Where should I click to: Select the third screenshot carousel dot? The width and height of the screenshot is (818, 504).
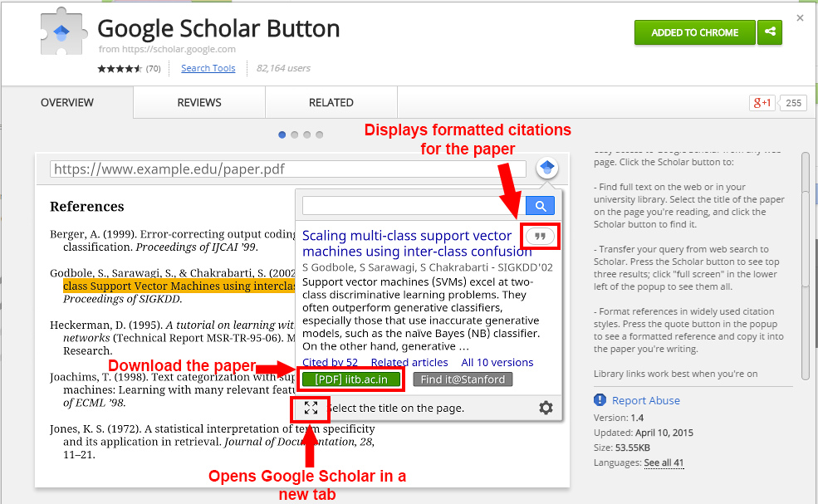point(307,135)
